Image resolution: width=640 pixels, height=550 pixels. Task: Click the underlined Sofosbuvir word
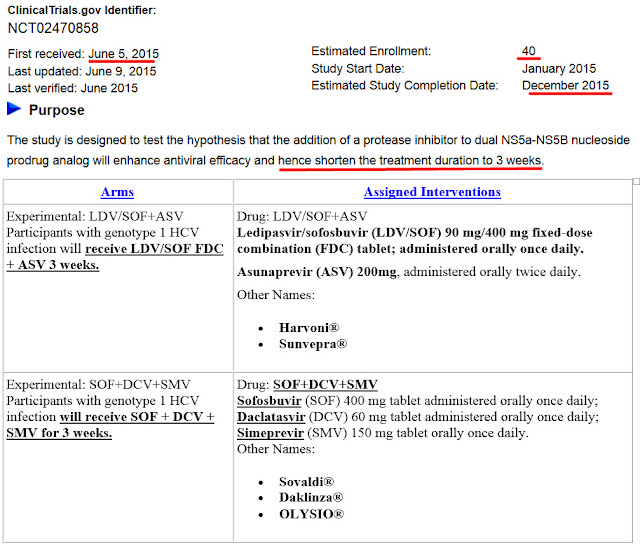coord(269,401)
